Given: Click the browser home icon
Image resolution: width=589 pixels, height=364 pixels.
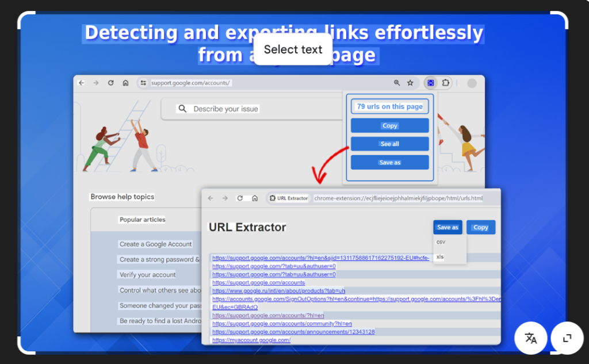Looking at the screenshot, I should point(125,83).
